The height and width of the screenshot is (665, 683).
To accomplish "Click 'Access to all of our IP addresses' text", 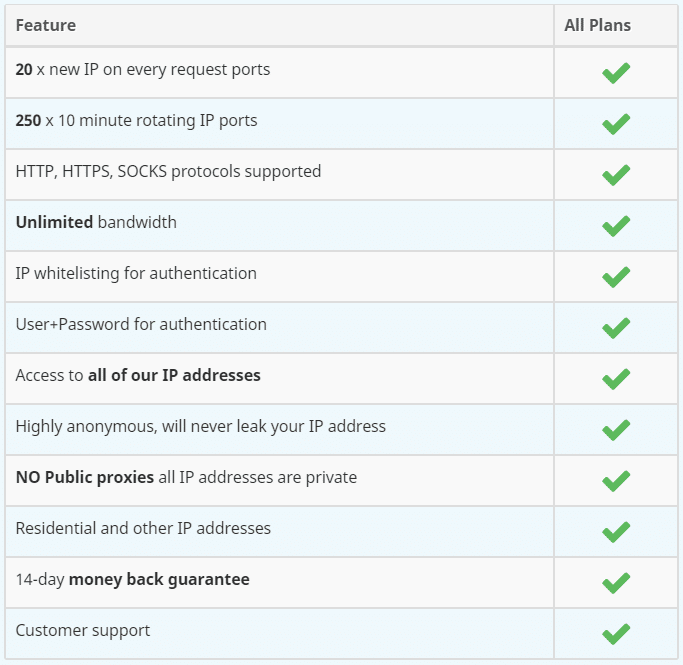I will [x=138, y=375].
